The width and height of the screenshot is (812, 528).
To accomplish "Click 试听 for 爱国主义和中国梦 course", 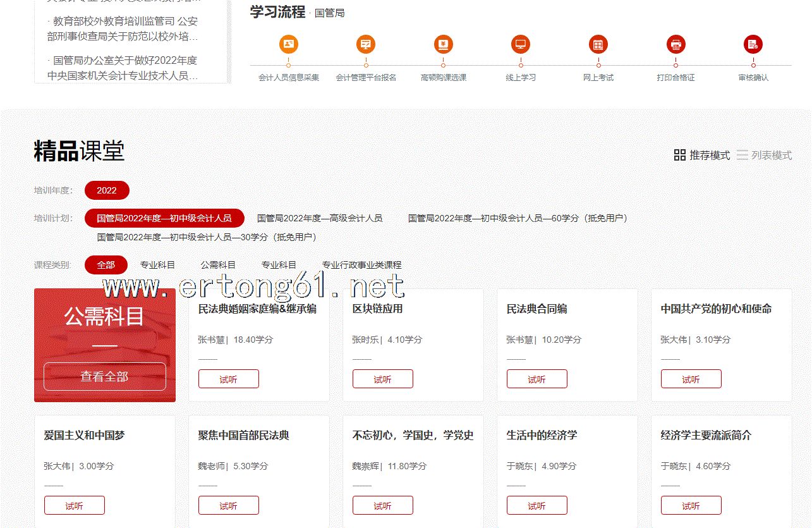I will pyautogui.click(x=74, y=506).
